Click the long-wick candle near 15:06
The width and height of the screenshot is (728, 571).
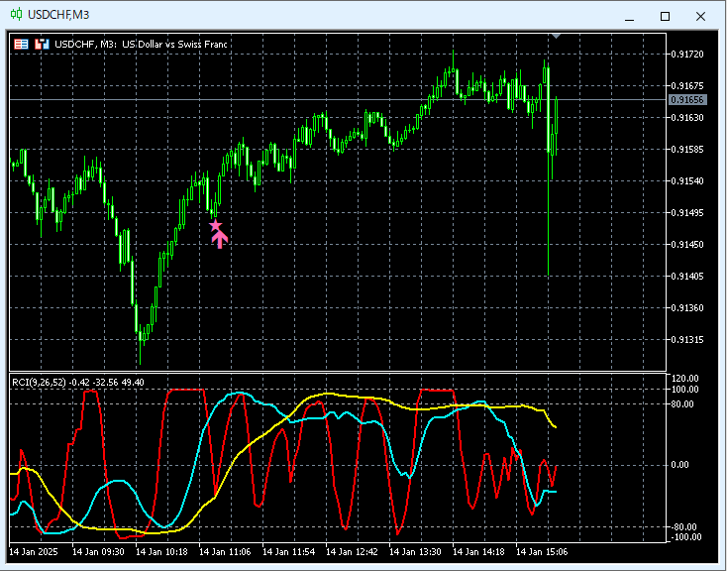[549, 168]
